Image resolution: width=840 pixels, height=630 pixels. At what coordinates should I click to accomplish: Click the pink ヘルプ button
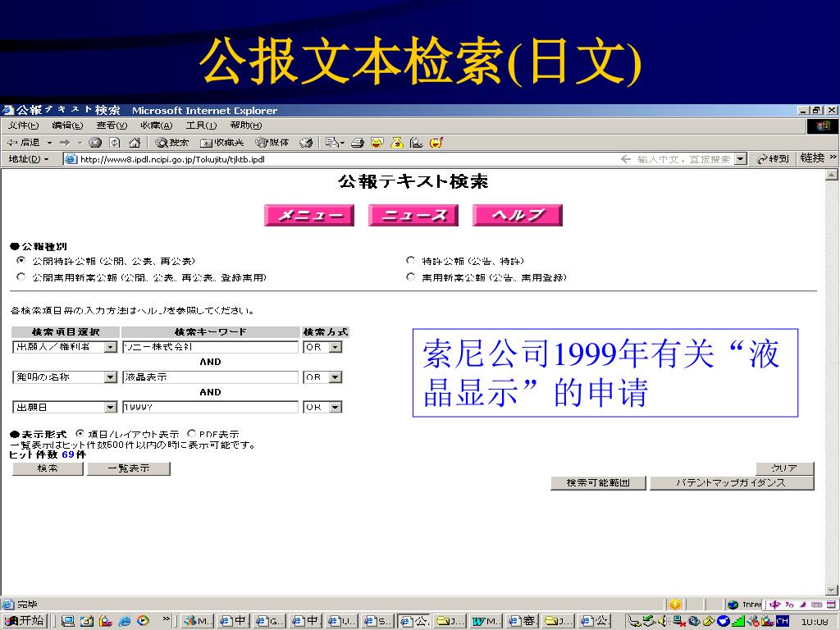click(518, 216)
